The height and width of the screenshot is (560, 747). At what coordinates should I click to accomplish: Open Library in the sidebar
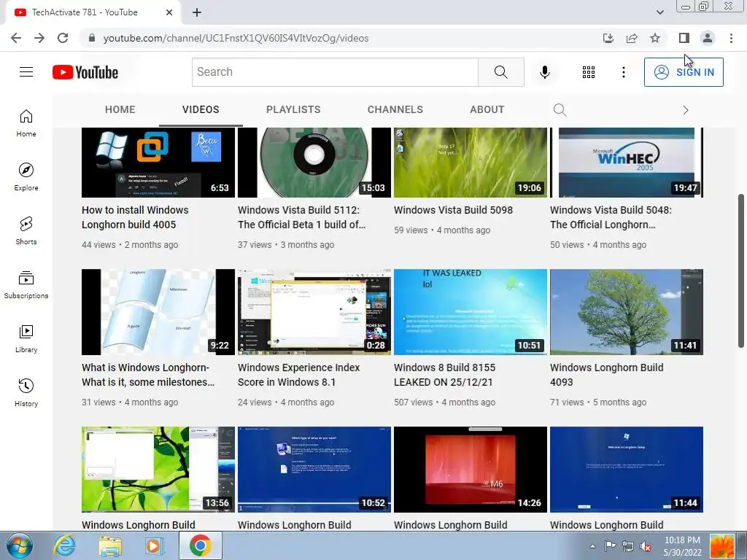tap(26, 338)
